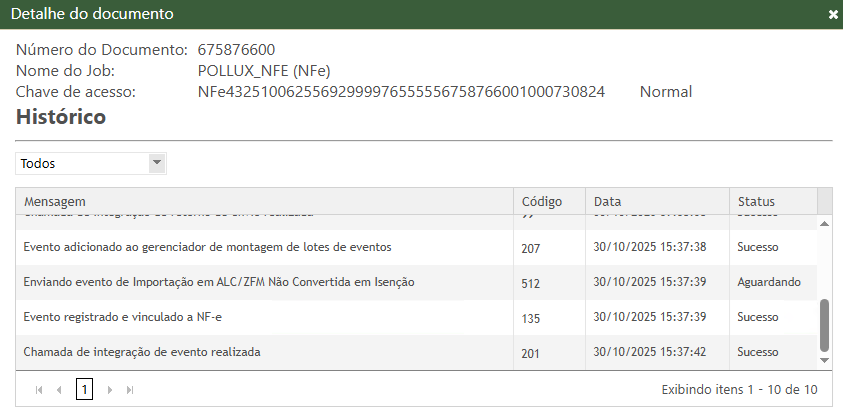The width and height of the screenshot is (843, 412).
Task: Go to last page of results
Action: pos(130,390)
